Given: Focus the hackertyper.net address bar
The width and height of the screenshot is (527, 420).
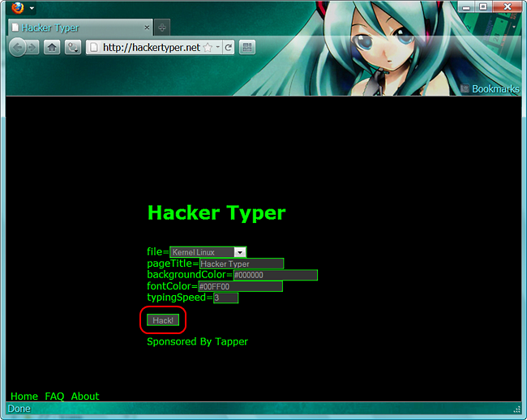Looking at the screenshot, I should point(152,47).
